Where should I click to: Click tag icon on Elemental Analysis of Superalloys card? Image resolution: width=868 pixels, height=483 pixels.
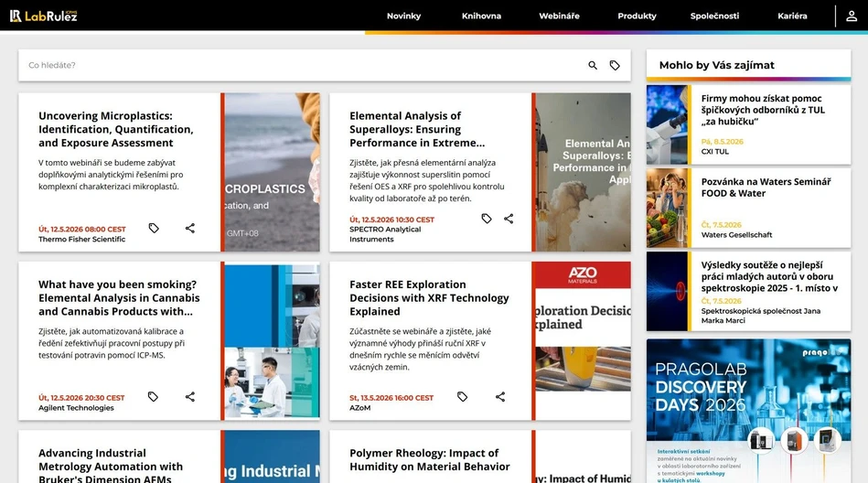[x=486, y=219]
